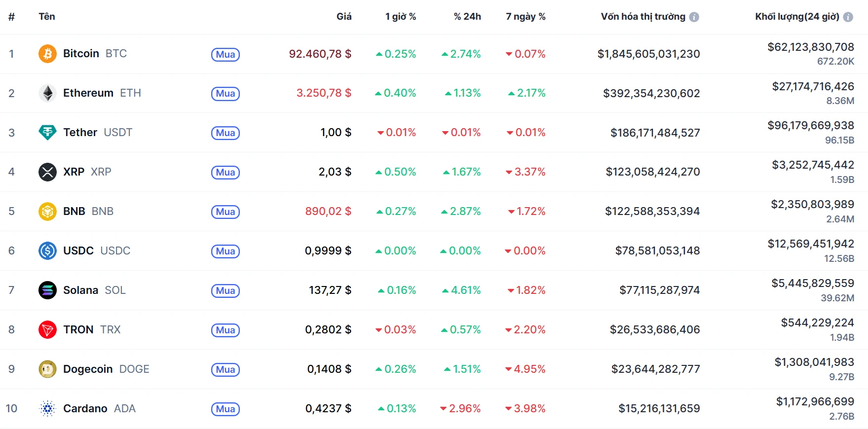Sort by the 7 ngày % column

[x=526, y=17]
